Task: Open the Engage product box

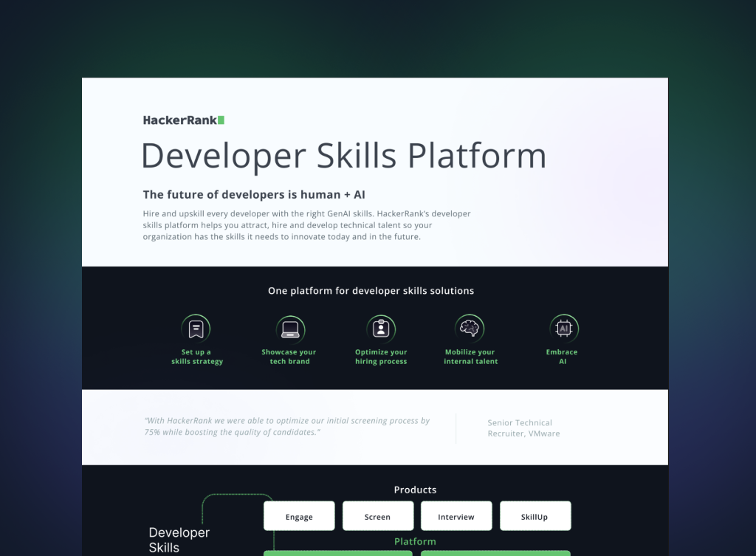Action: coord(299,516)
